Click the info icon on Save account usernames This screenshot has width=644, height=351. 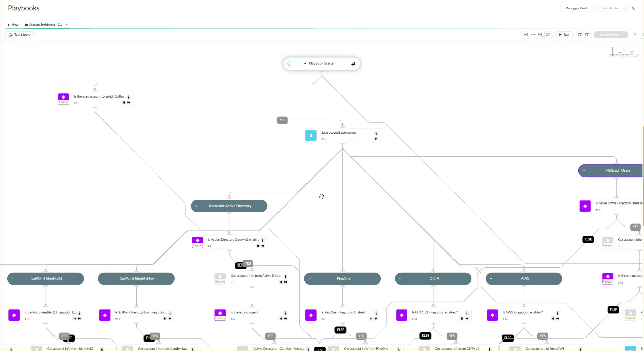376,133
